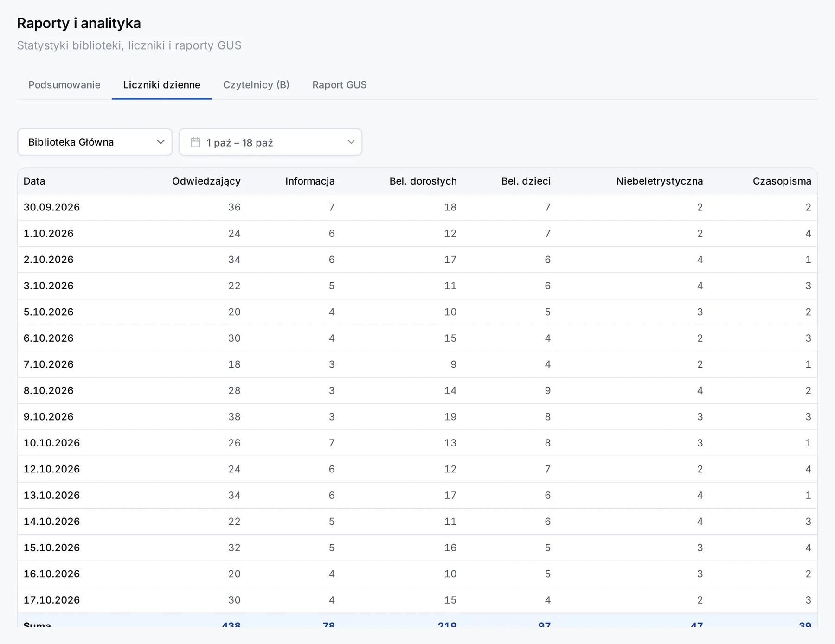
Task: Select the 9.10.2026 date cell
Action: (49, 417)
